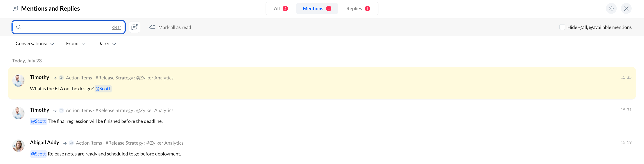Enable Hide @all, @available mentions checkbox

click(x=562, y=27)
